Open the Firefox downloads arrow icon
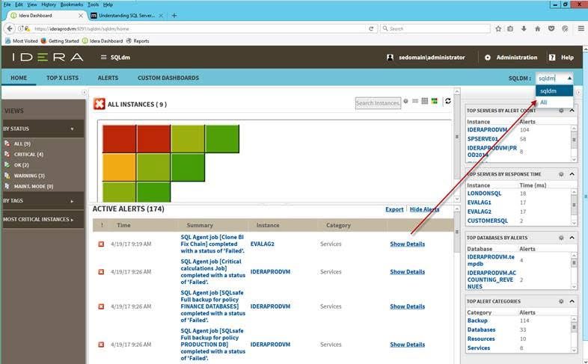Image resolution: width=588 pixels, height=364 pixels. 524,28
